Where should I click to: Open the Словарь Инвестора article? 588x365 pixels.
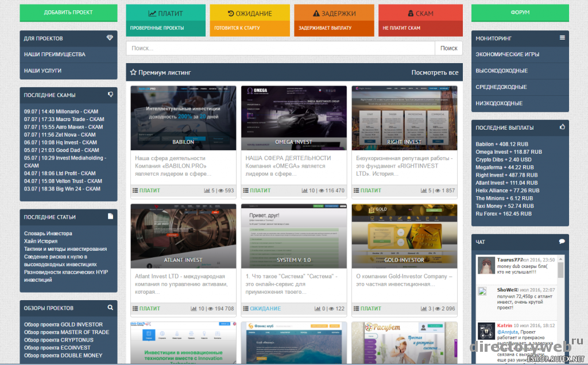click(48, 233)
